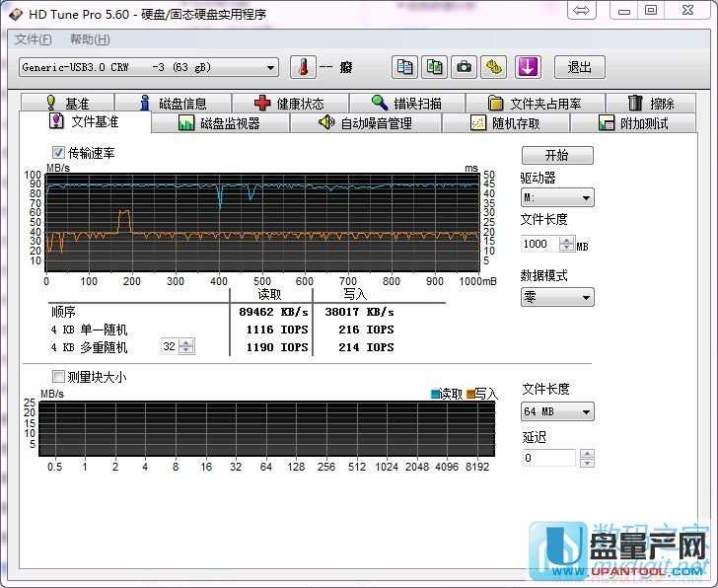Click the blue 读取 legend swatch

435,394
